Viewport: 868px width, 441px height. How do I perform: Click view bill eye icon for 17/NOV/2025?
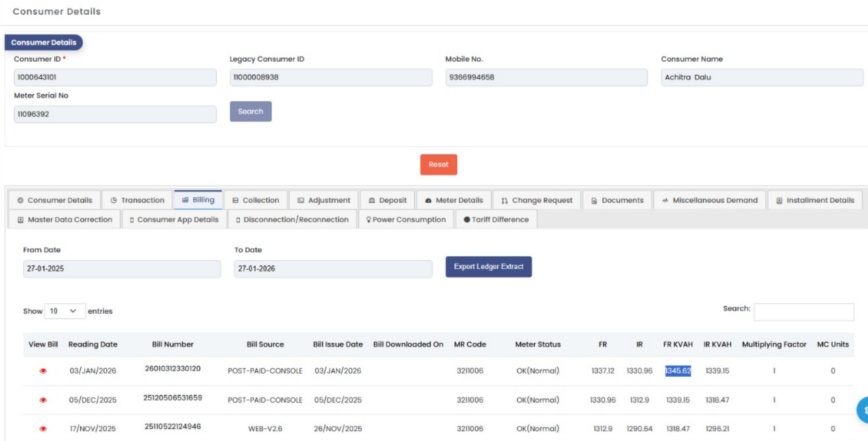(x=43, y=429)
